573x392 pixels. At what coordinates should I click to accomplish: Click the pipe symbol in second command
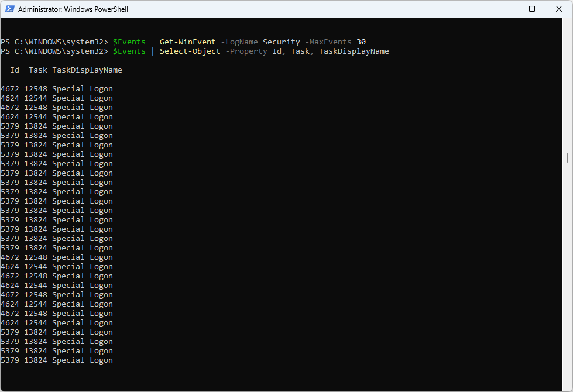[x=152, y=51]
